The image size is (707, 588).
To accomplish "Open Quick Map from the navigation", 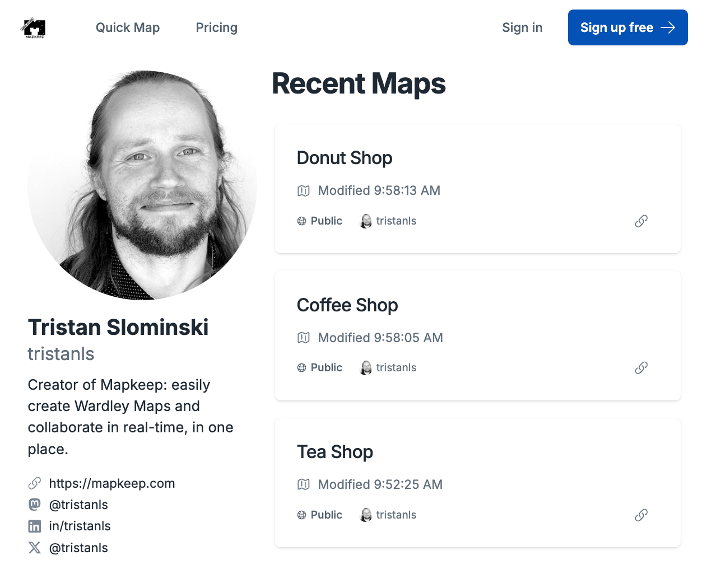I will pyautogui.click(x=128, y=27).
